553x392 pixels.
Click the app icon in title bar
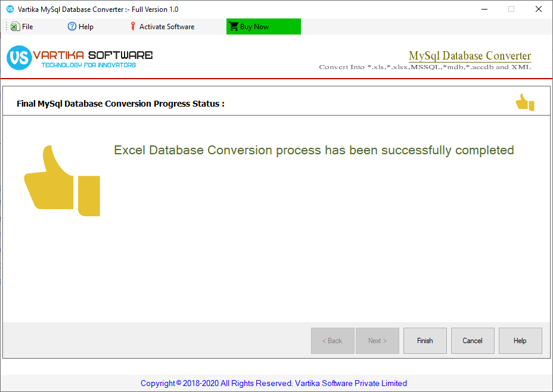click(x=10, y=9)
